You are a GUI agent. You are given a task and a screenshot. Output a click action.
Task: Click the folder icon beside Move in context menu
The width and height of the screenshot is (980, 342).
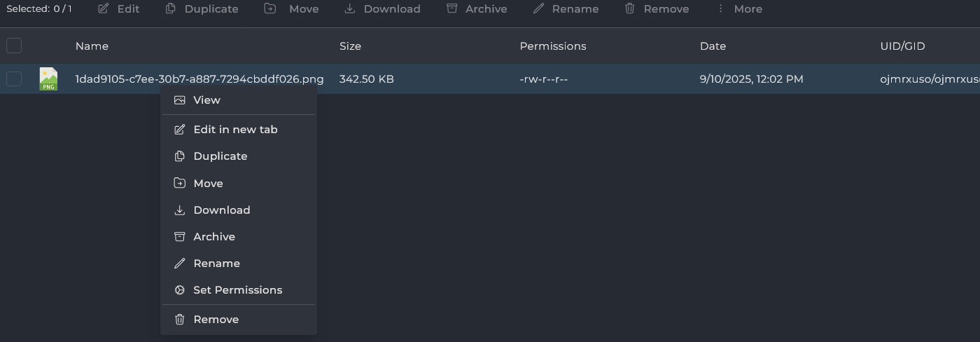point(180,184)
